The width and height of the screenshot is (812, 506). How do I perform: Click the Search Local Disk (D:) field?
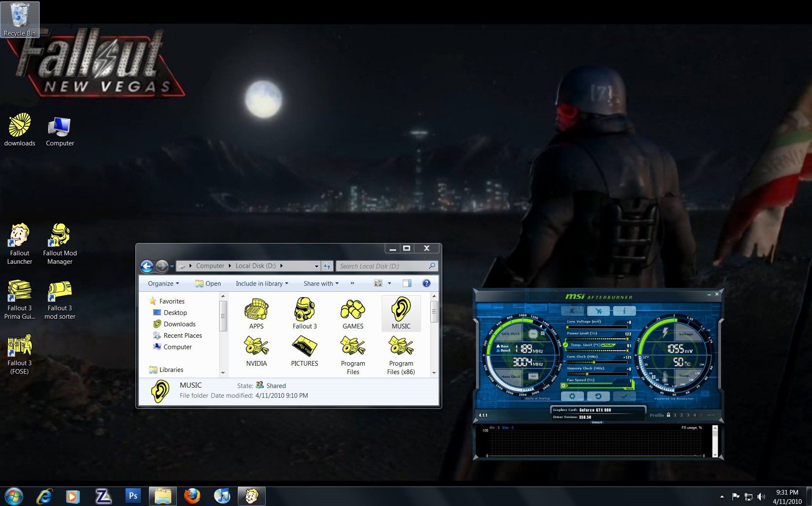coord(387,266)
